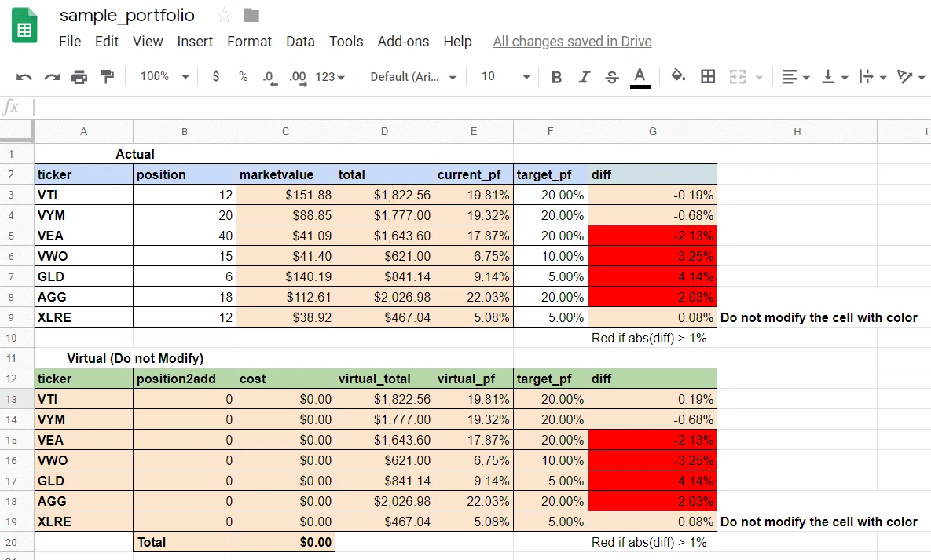
Task: Open the text wrapping dropdown
Action: (873, 77)
